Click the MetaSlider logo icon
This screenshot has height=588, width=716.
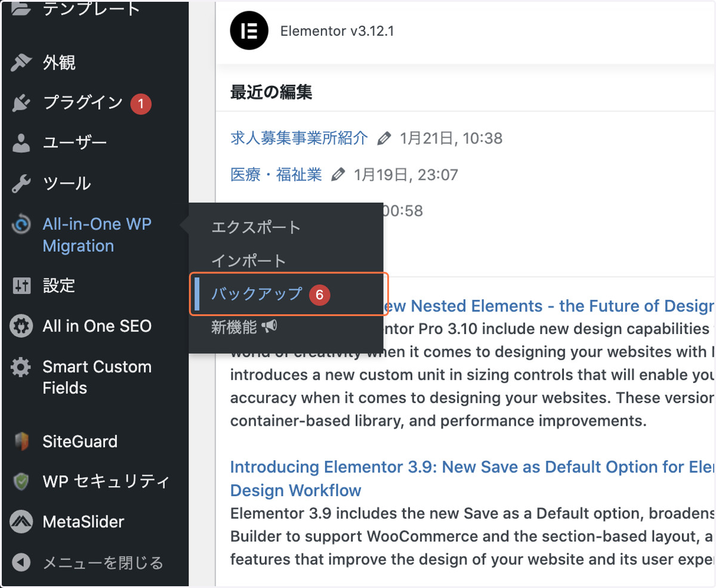click(21, 522)
